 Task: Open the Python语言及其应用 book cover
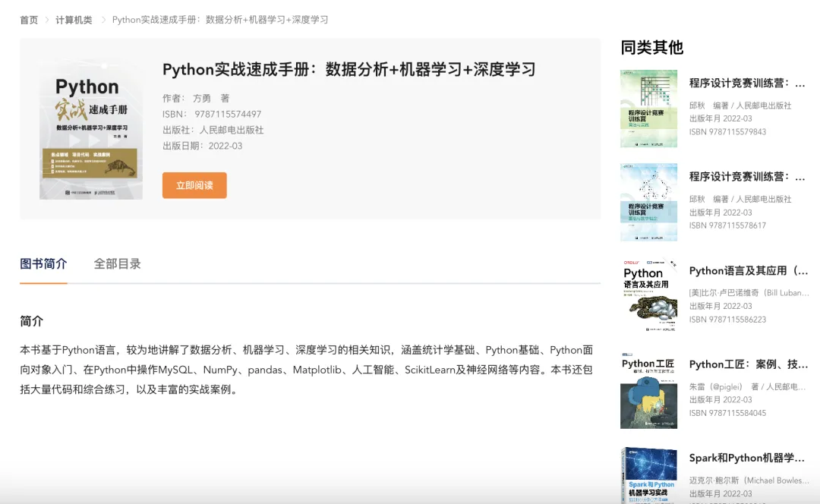click(648, 296)
